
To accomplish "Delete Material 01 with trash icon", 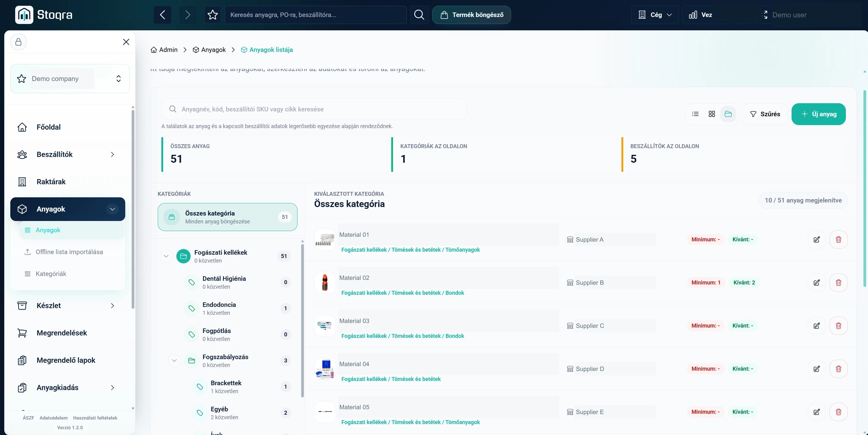I will (838, 240).
